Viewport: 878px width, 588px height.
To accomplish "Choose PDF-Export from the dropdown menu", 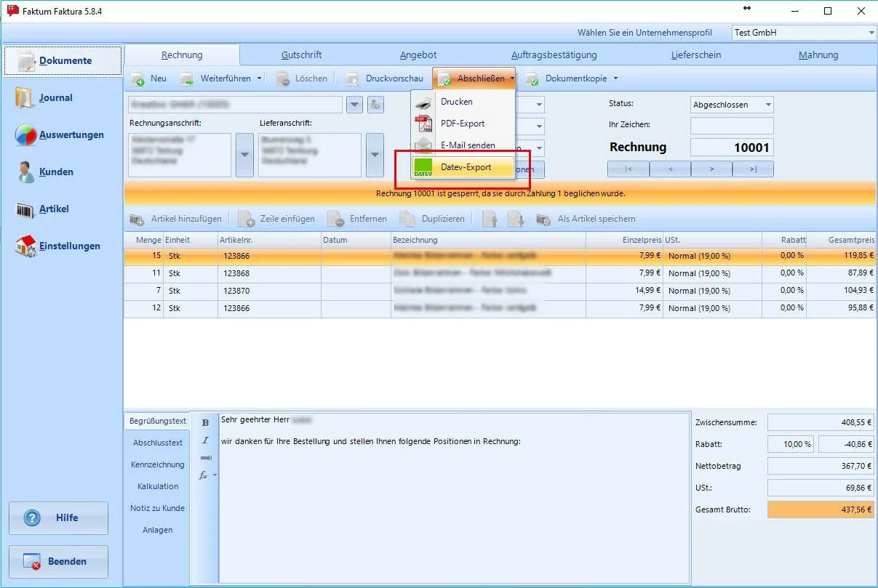I will pos(463,124).
